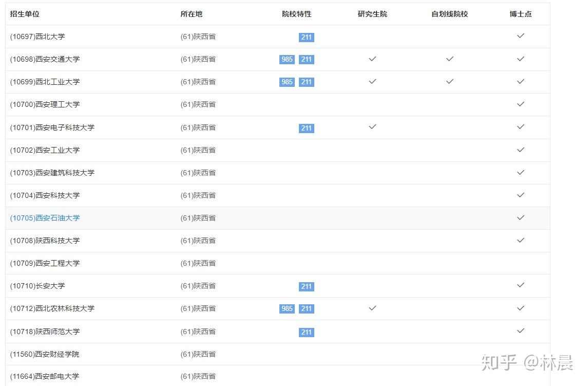The height and width of the screenshot is (386, 588).
Task: Click 博士点 checkmark for 西安石油大学
Action: coord(521,218)
